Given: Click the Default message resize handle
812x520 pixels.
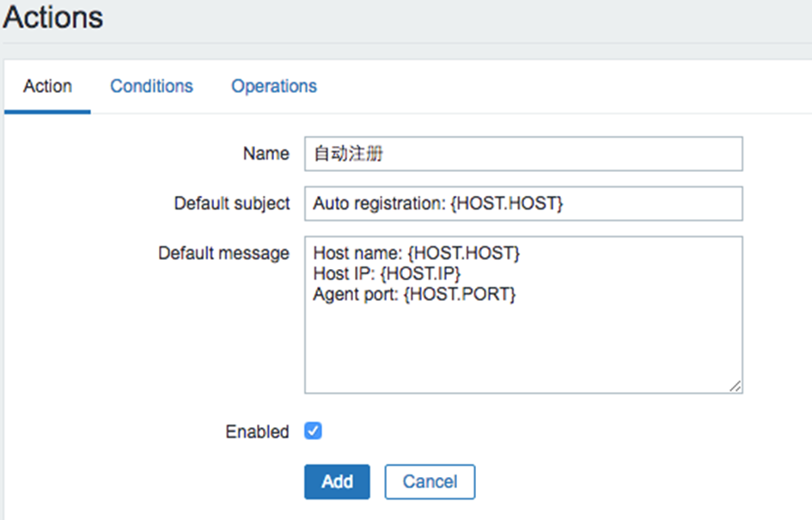Looking at the screenshot, I should pos(736,386).
